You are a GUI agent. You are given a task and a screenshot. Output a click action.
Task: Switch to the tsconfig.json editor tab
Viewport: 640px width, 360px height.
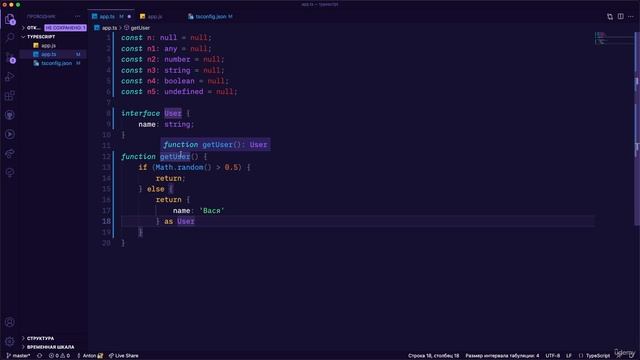coord(211,16)
